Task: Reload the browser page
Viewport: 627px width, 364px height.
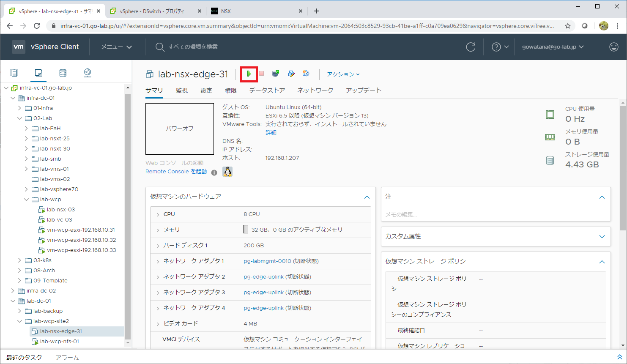Action: [37, 26]
